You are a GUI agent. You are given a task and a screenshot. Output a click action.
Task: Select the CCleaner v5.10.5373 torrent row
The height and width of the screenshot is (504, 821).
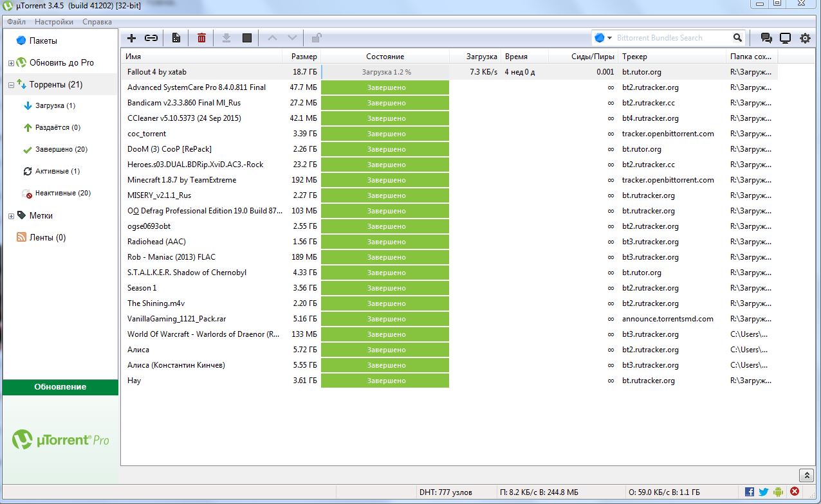[449, 118]
